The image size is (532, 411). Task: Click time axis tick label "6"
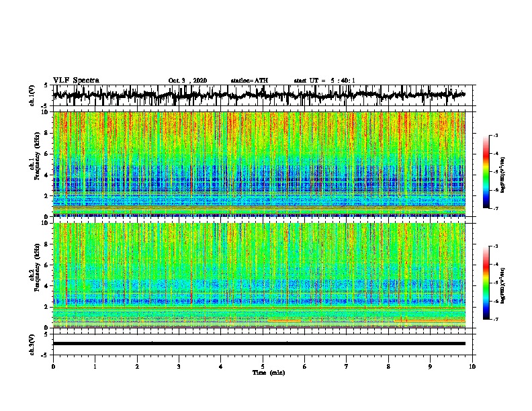(305, 367)
